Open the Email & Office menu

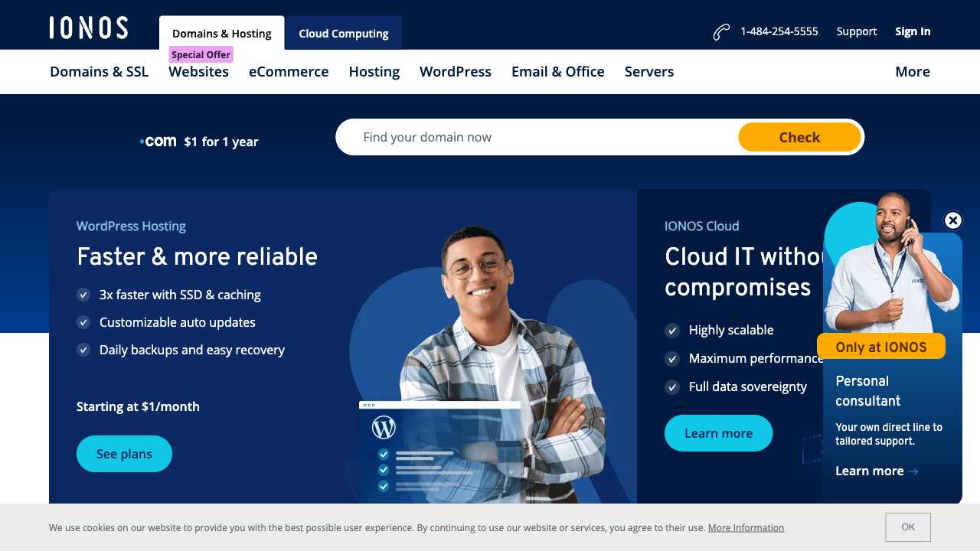point(558,72)
